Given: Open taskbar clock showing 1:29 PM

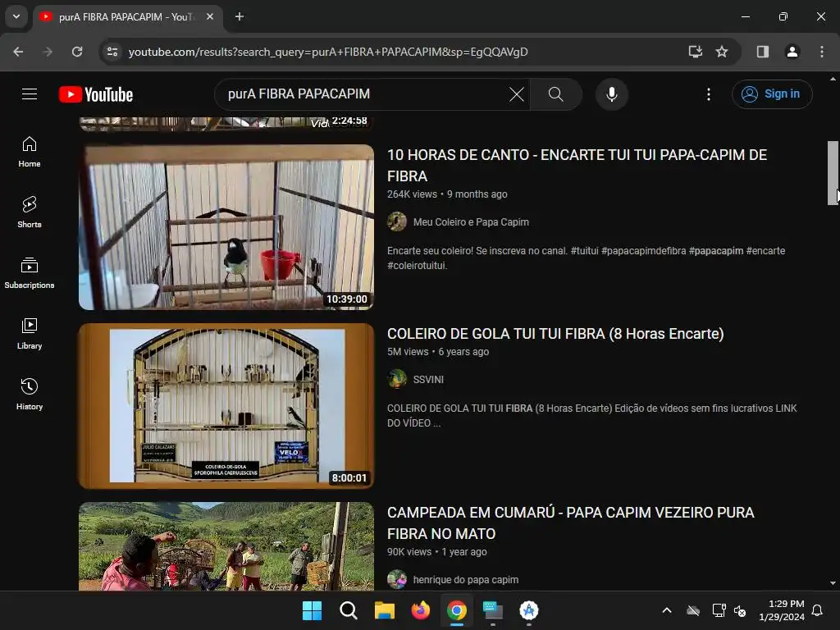Looking at the screenshot, I should 782,610.
